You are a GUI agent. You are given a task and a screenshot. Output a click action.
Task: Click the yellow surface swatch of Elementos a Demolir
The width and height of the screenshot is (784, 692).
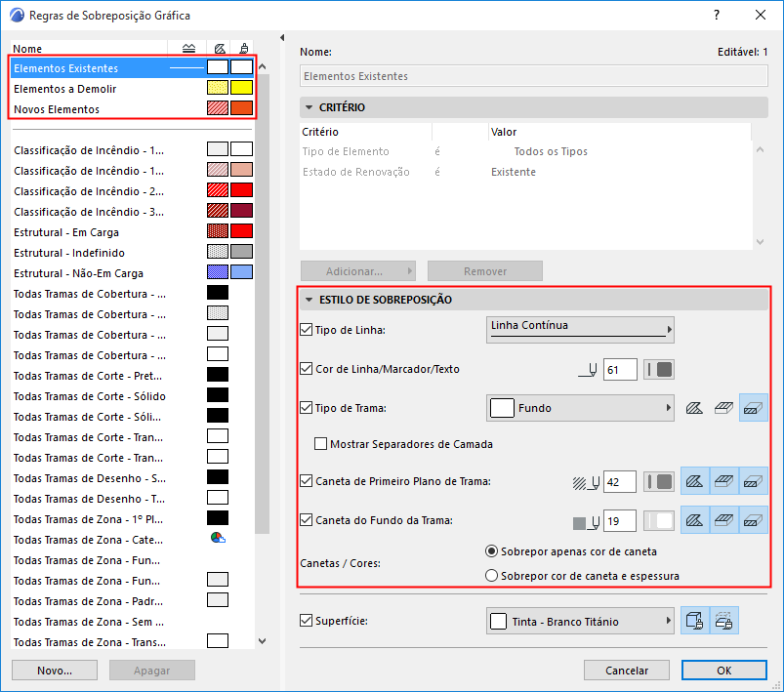(x=241, y=88)
